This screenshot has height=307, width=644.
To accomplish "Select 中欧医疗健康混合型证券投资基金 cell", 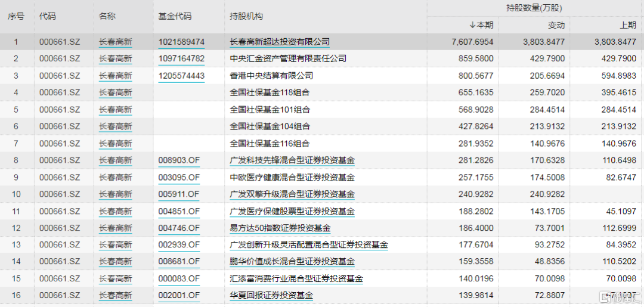I will pyautogui.click(x=292, y=177).
